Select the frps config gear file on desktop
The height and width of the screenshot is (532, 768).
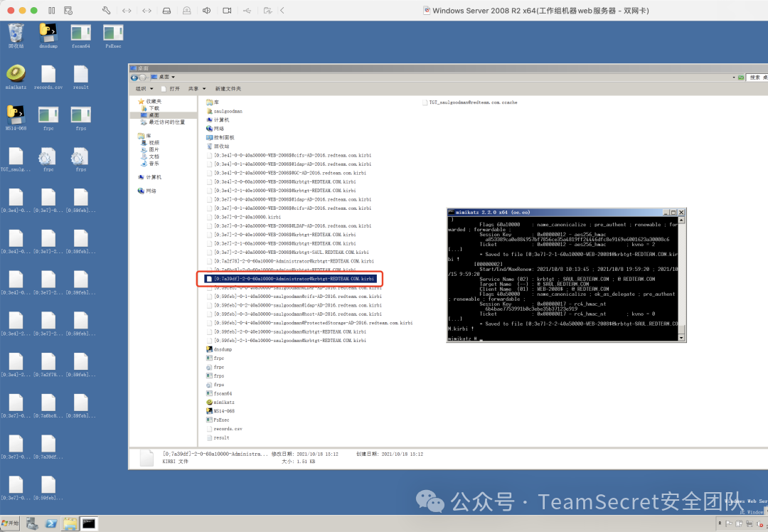coord(81,159)
